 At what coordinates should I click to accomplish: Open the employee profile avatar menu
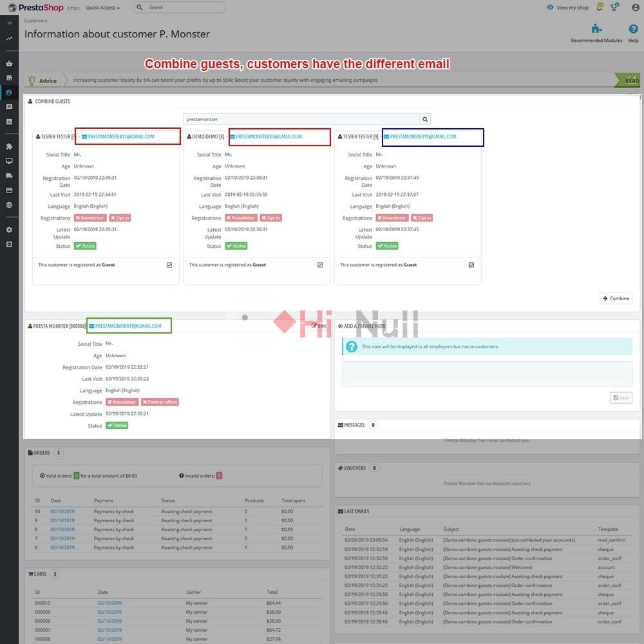click(635, 7)
